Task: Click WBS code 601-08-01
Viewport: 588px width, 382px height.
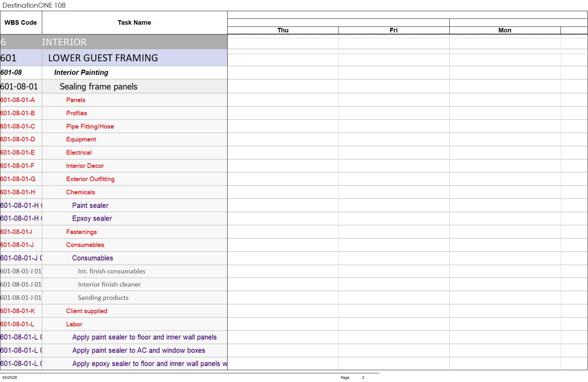Action: [x=19, y=86]
